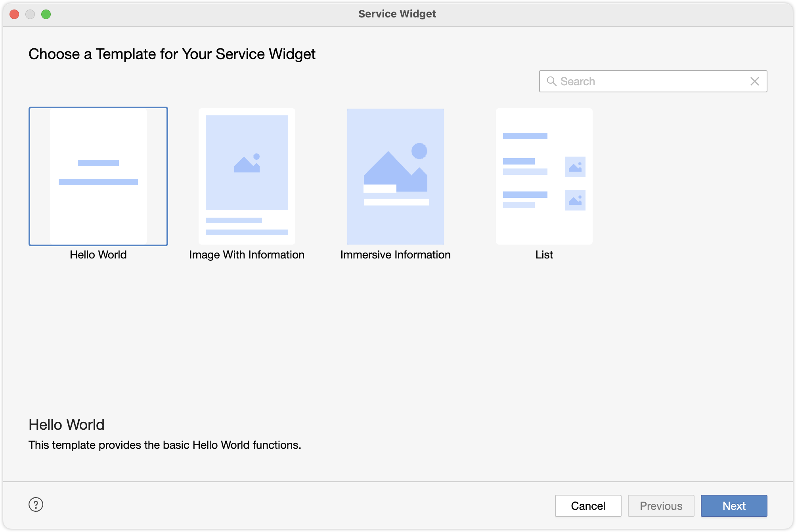The image size is (796, 532).
Task: Pick the Immersive Information template preview
Action: 395,176
